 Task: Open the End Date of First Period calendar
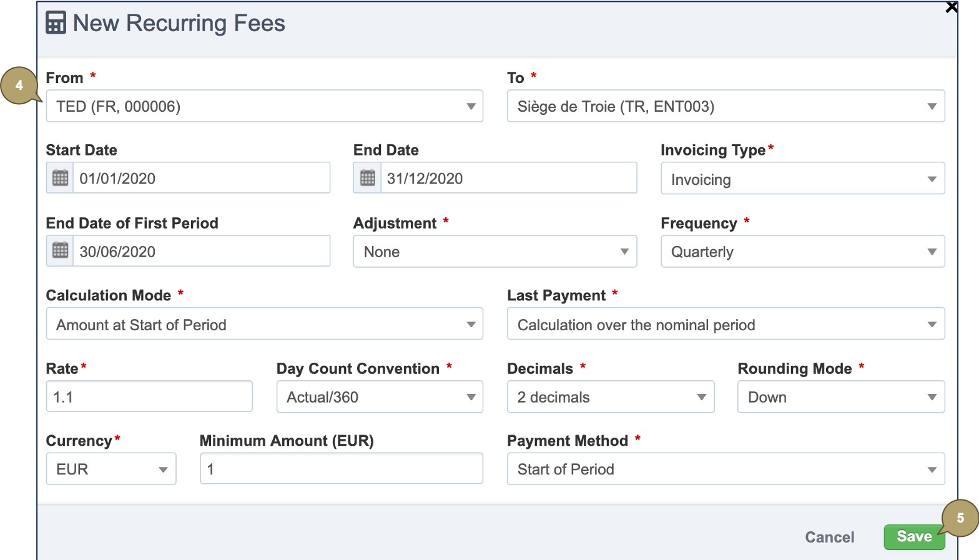59,250
